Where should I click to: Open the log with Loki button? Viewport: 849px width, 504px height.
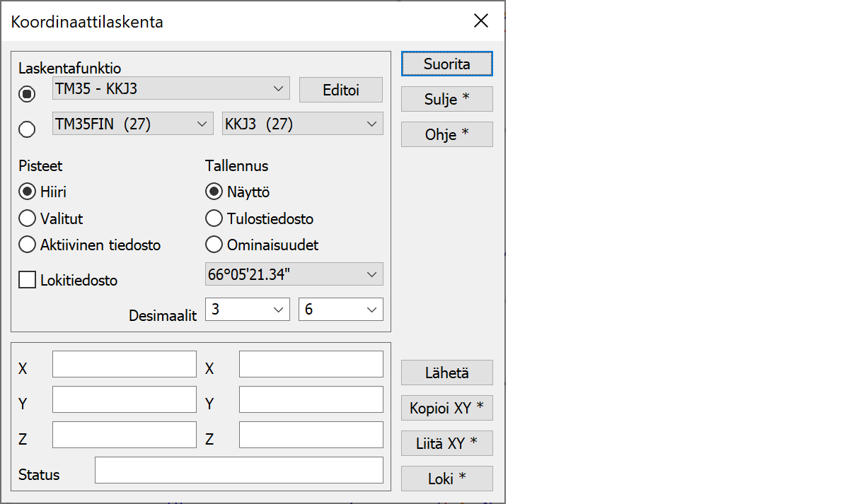tap(446, 479)
